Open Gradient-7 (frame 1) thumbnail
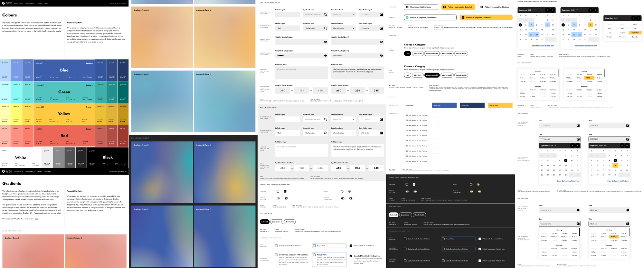Image resolution: width=644 pixels, height=268 pixels. (x=162, y=237)
